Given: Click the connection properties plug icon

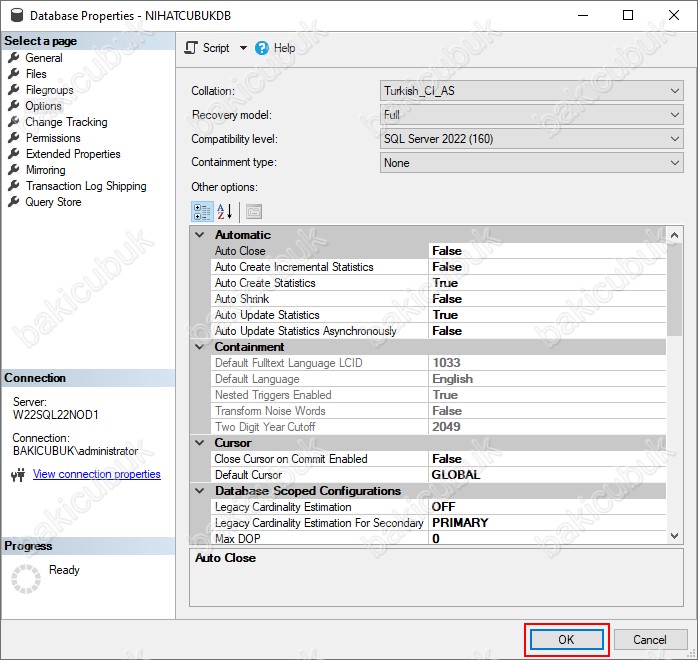Looking at the screenshot, I should (x=18, y=475).
